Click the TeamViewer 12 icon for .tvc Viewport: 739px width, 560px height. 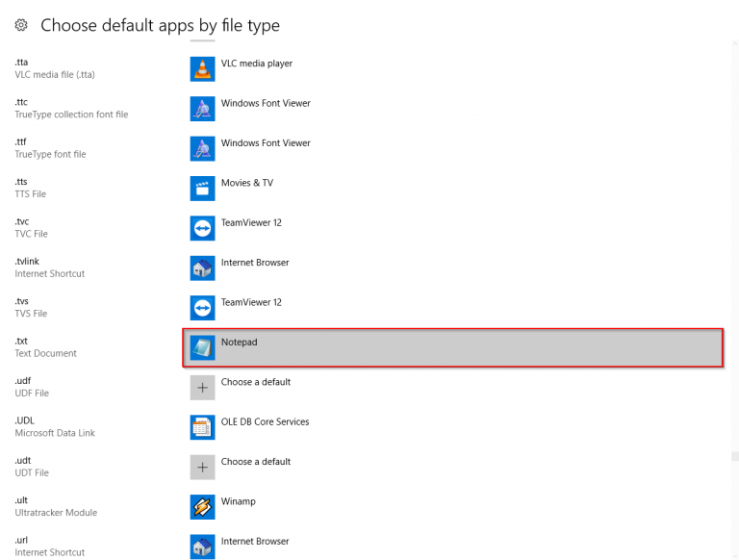point(202,228)
